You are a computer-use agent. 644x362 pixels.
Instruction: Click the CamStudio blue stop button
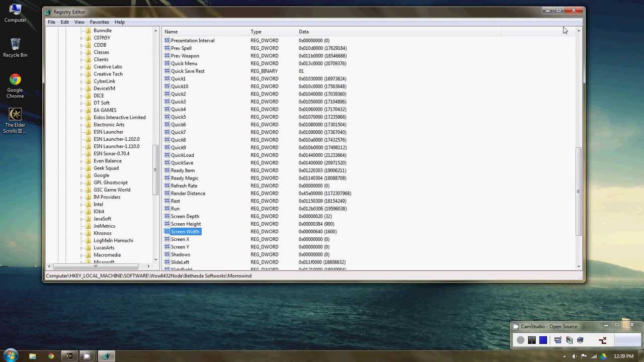coord(543,340)
